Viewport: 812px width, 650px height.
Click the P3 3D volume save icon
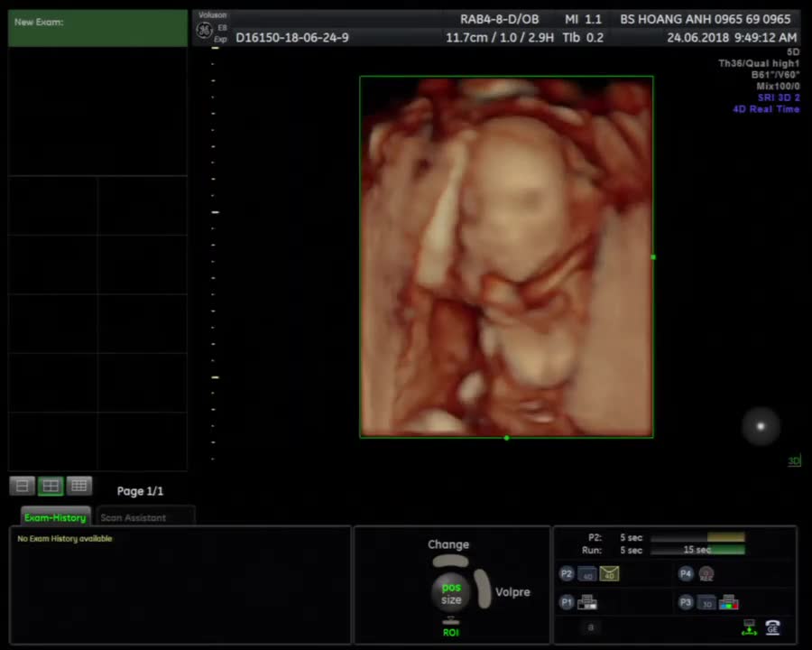pos(706,603)
